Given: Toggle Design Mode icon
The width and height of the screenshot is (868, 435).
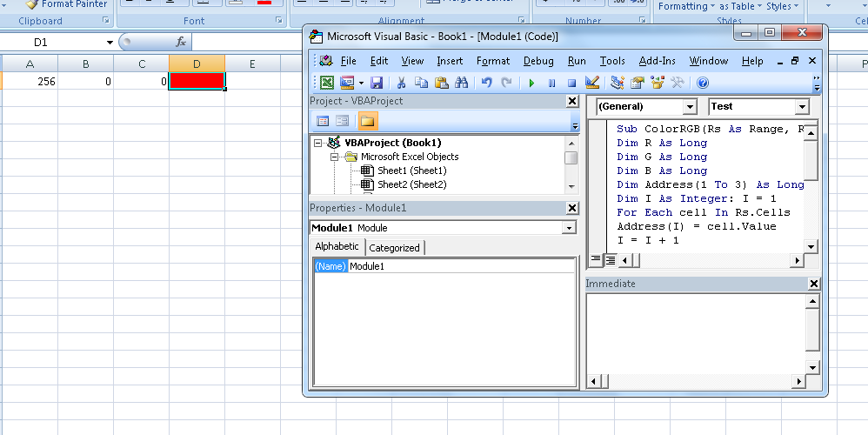Looking at the screenshot, I should pos(591,83).
